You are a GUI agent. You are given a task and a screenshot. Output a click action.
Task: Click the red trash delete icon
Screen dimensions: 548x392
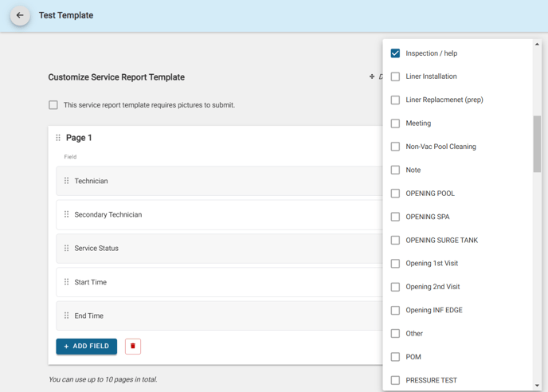[x=133, y=347]
